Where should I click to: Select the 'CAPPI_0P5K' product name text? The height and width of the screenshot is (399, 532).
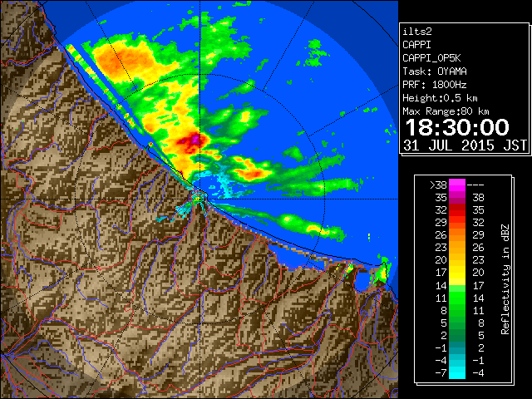(431, 58)
